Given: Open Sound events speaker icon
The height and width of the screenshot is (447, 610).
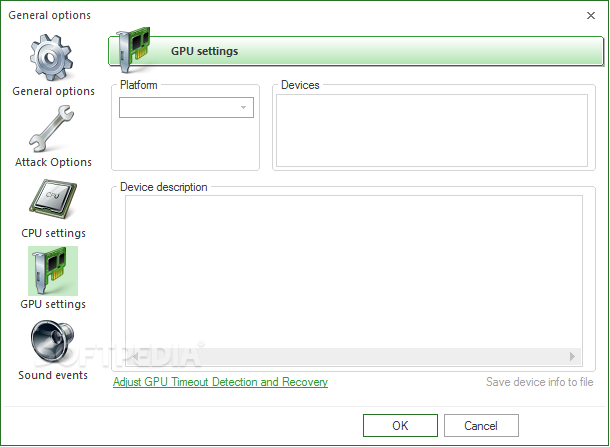Looking at the screenshot, I should tap(52, 342).
